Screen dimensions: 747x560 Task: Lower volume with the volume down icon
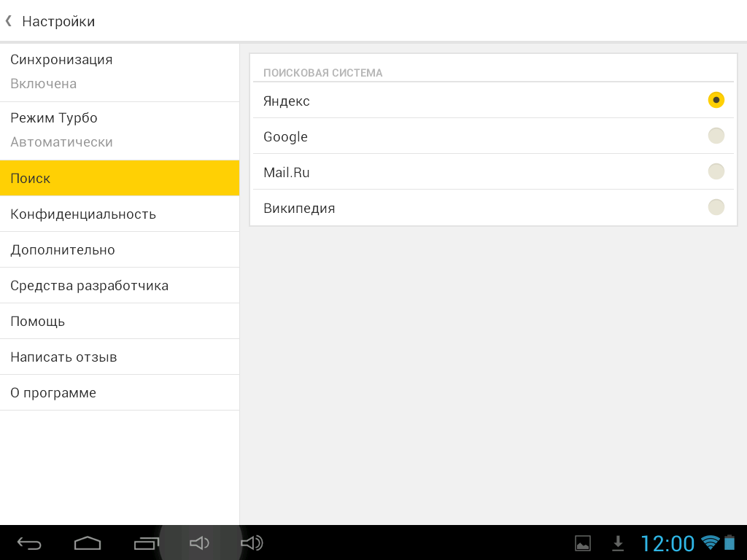click(x=199, y=543)
